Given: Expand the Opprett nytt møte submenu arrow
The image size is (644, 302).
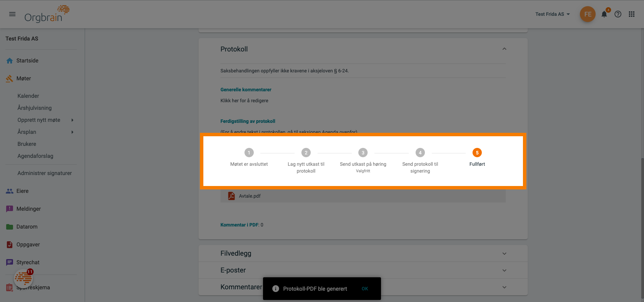Looking at the screenshot, I should pyautogui.click(x=72, y=120).
